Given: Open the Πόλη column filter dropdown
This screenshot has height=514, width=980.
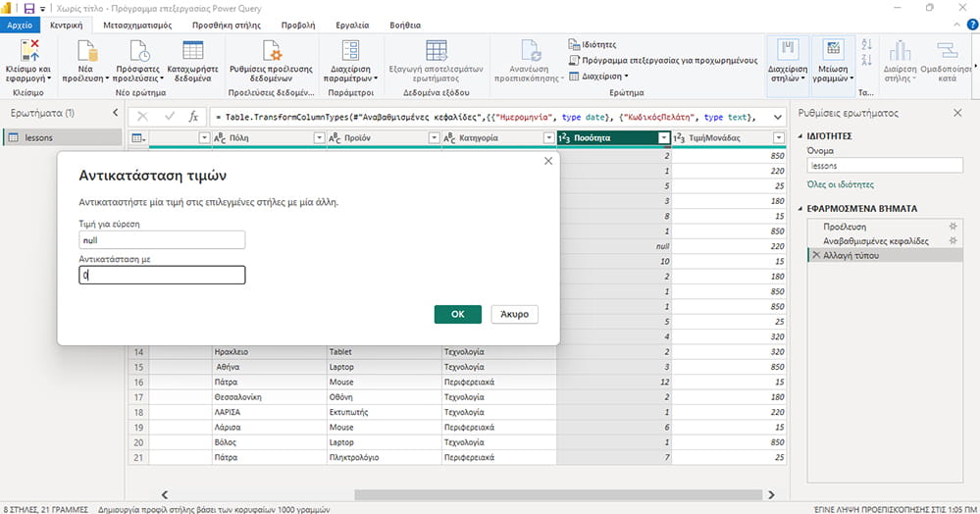Looking at the screenshot, I should tap(319, 137).
